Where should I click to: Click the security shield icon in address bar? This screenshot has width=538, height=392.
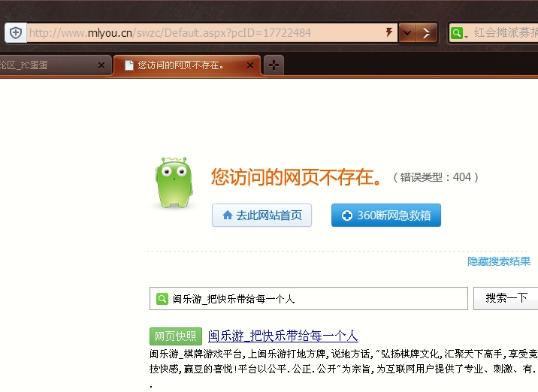pos(16,33)
